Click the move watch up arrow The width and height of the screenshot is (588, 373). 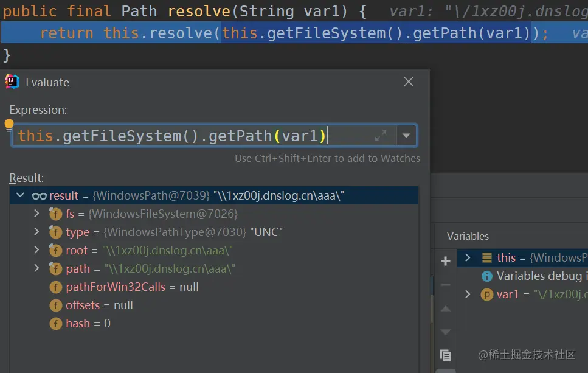(x=446, y=309)
